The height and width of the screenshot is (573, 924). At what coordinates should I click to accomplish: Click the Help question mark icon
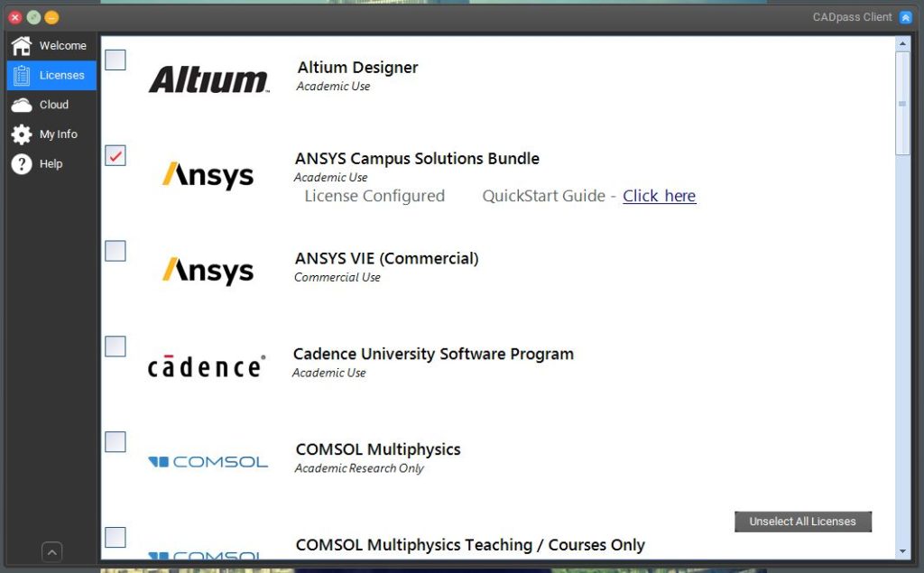coord(22,164)
